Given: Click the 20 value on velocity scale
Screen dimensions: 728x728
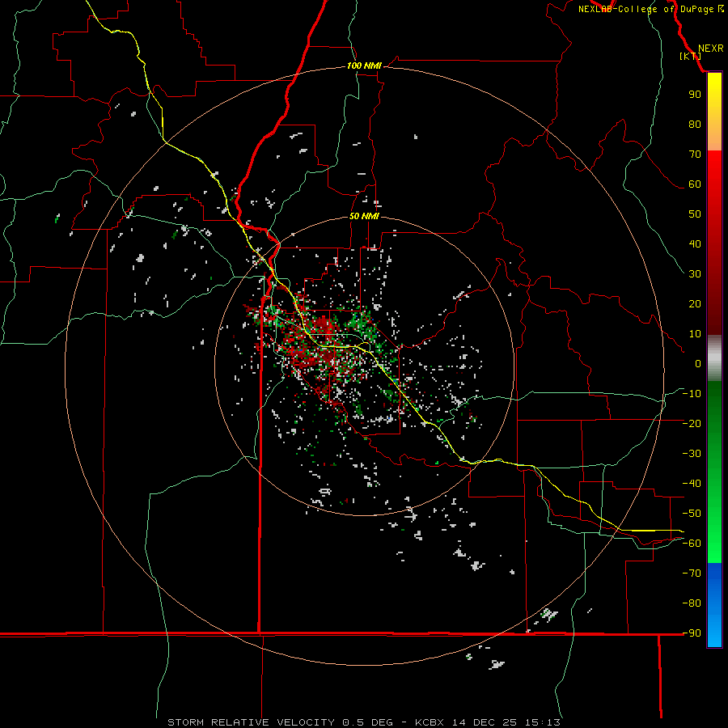Looking at the screenshot, I should 695,303.
